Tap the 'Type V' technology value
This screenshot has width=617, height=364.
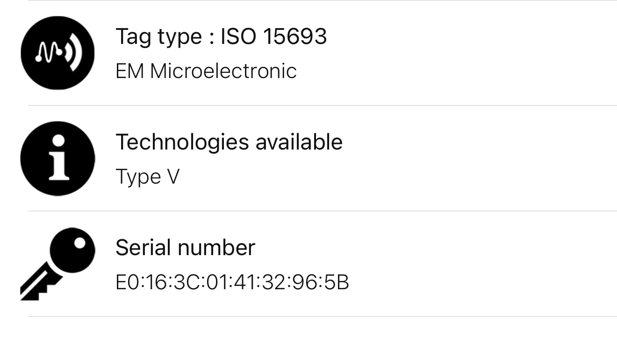point(147,177)
